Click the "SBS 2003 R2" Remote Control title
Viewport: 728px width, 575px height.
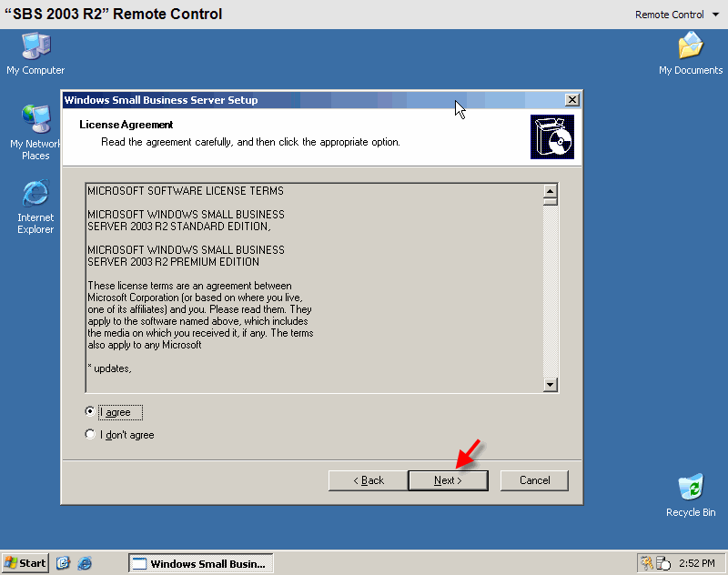tap(113, 14)
